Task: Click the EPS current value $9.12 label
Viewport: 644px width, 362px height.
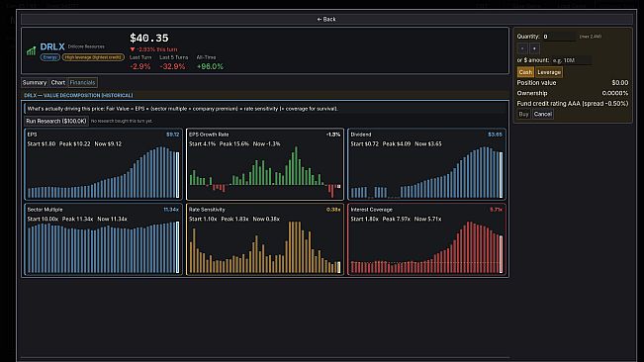Action: click(x=172, y=135)
